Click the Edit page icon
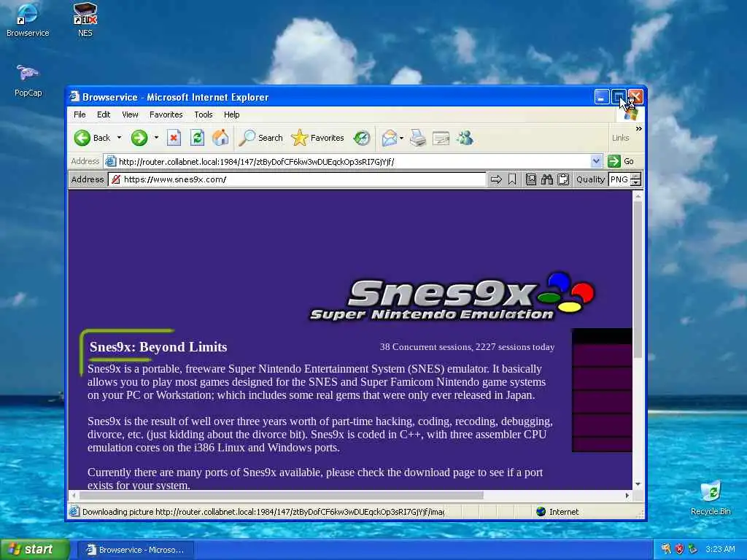This screenshot has height=560, width=747. [x=441, y=138]
